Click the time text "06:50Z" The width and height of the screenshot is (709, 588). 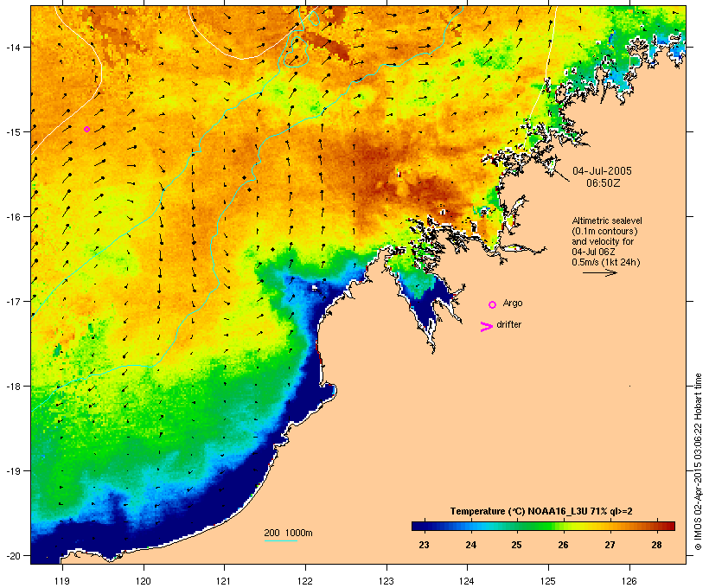tap(603, 183)
